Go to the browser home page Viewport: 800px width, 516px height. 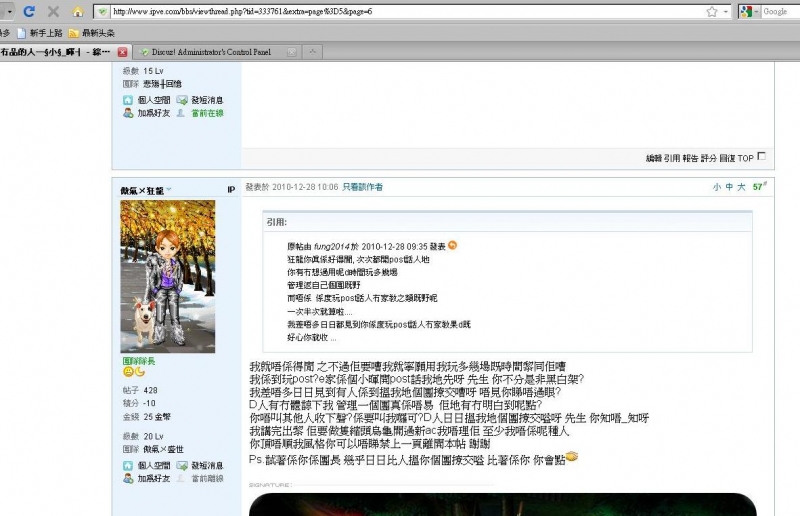pyautogui.click(x=77, y=12)
